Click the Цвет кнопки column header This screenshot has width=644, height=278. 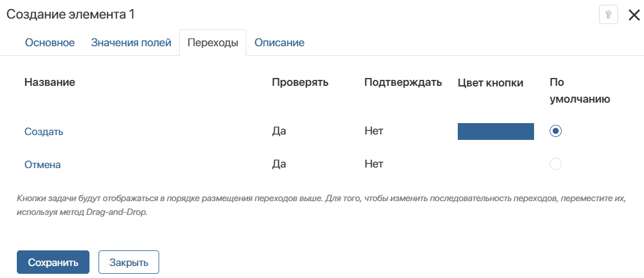[x=490, y=83]
